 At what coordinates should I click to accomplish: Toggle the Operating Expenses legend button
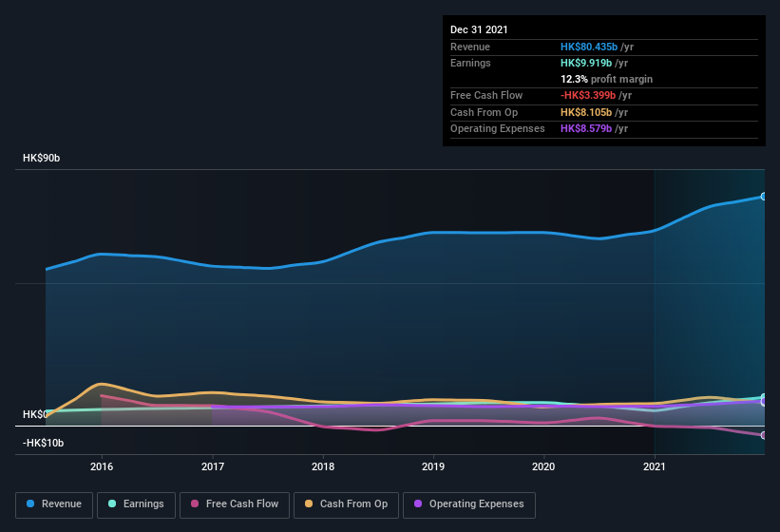coord(468,504)
